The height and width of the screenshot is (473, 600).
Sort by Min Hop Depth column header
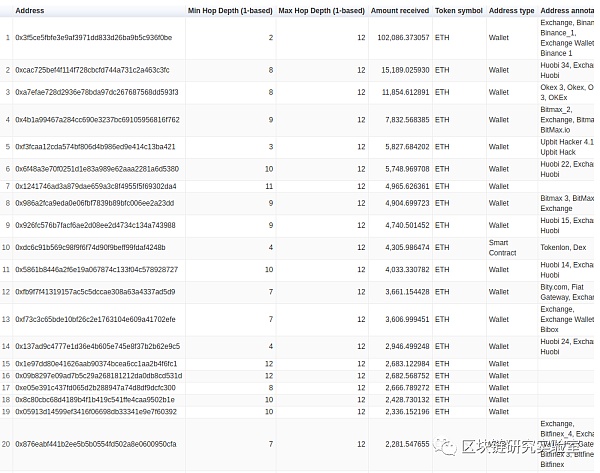point(230,11)
